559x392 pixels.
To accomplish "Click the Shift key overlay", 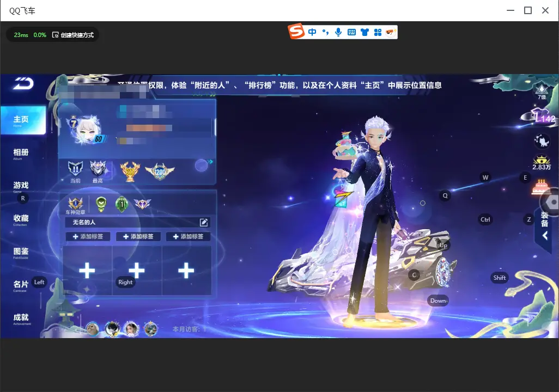I will pyautogui.click(x=500, y=278).
